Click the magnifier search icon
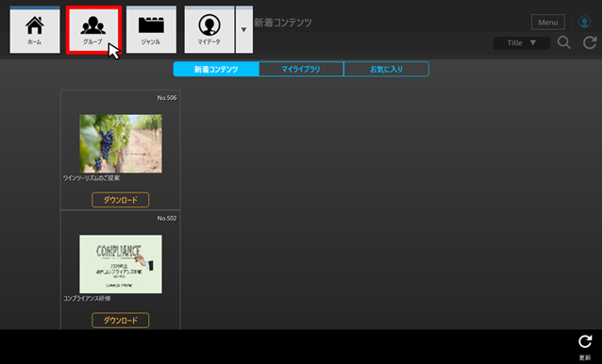Image resolution: width=602 pixels, height=364 pixels. 564,42
